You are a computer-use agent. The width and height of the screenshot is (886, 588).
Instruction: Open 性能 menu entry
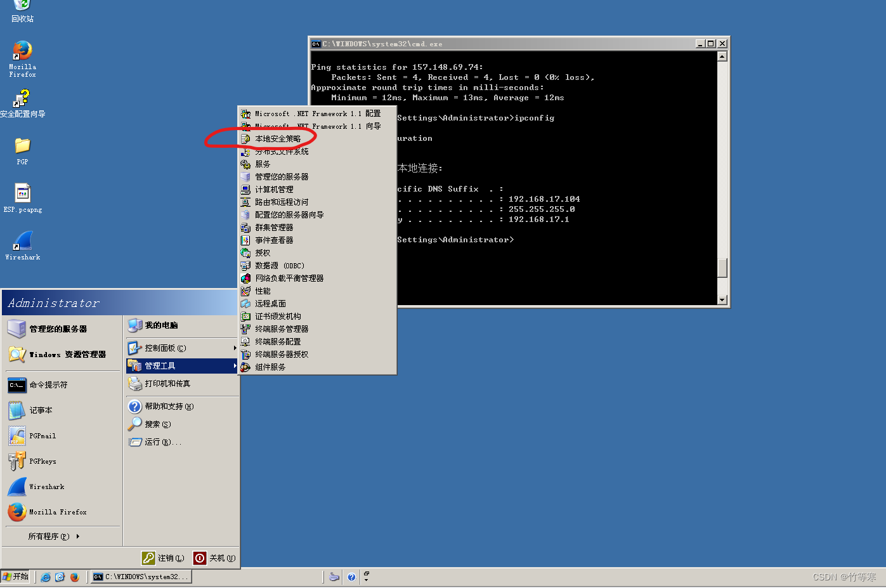[x=317, y=291]
